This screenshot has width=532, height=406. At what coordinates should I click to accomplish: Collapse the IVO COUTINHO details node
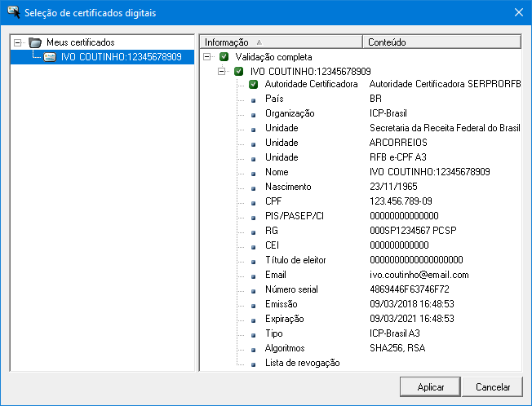[x=222, y=71]
